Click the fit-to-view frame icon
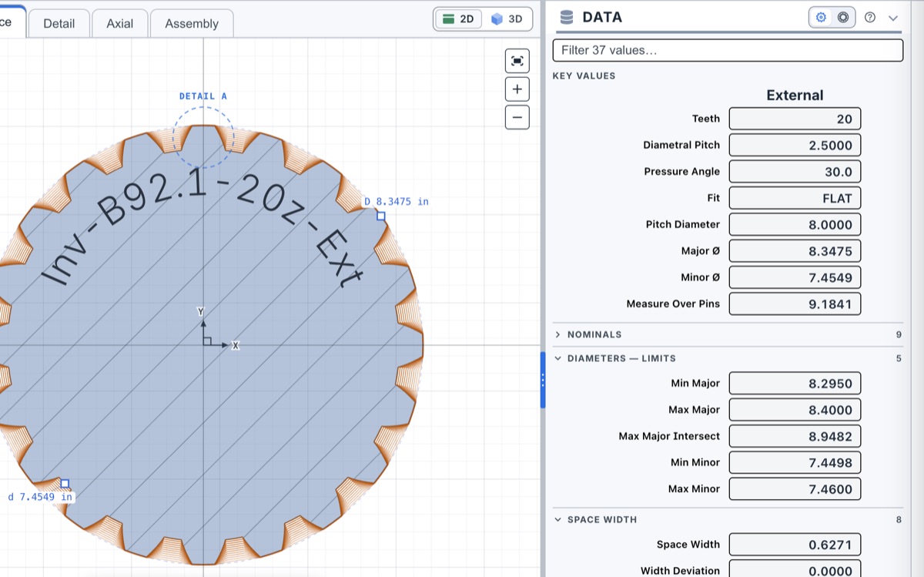This screenshot has height=577, width=924. pyautogui.click(x=517, y=61)
